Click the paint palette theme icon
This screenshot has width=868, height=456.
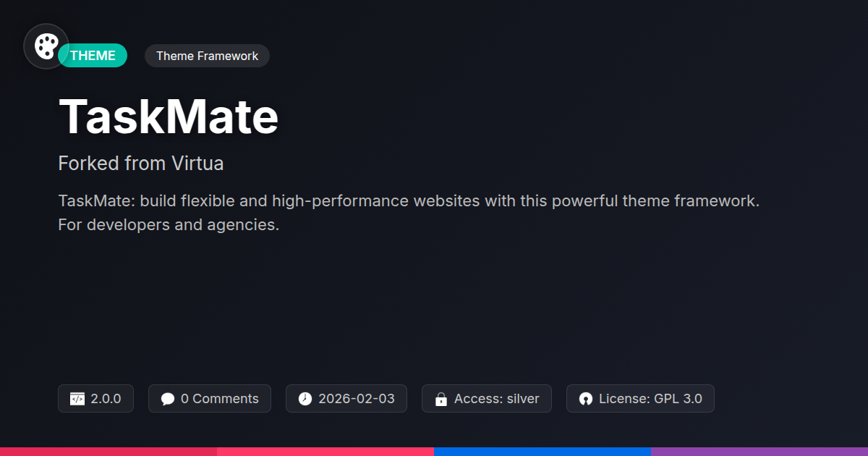click(x=46, y=46)
